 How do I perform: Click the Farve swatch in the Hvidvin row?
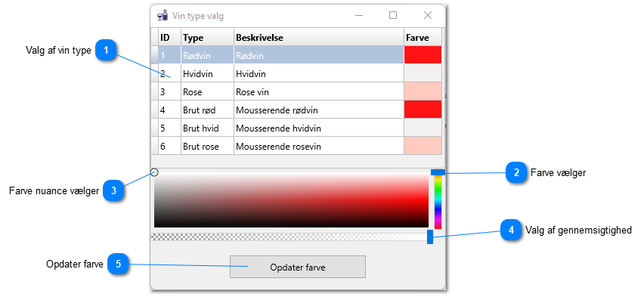pyautogui.click(x=423, y=73)
